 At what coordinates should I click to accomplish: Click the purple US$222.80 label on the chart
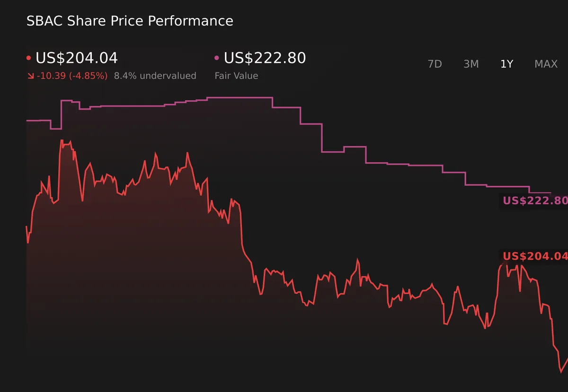[x=535, y=200]
